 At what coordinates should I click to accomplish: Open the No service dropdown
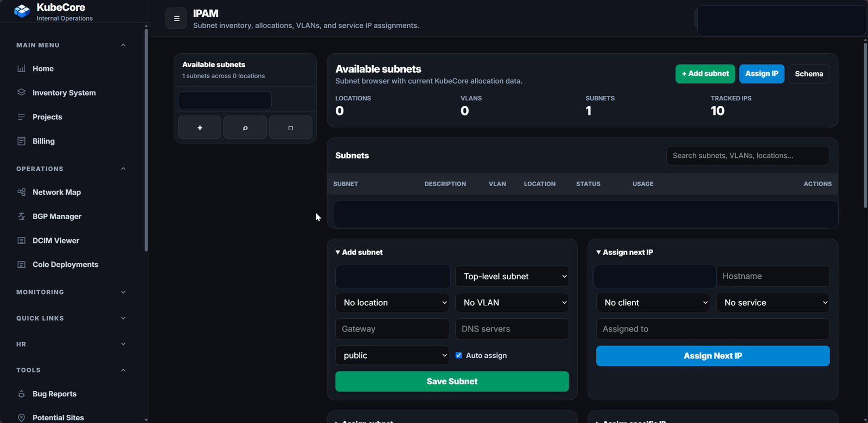773,303
